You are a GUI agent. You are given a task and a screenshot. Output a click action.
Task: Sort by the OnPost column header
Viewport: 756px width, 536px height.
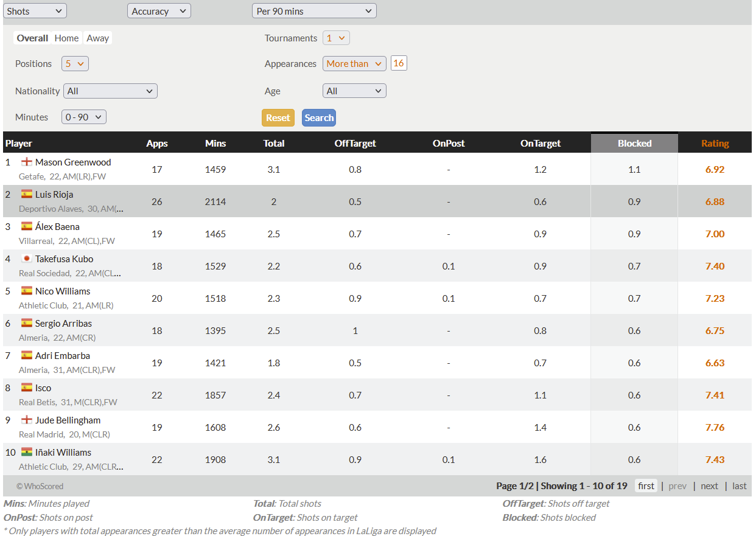[x=449, y=143]
